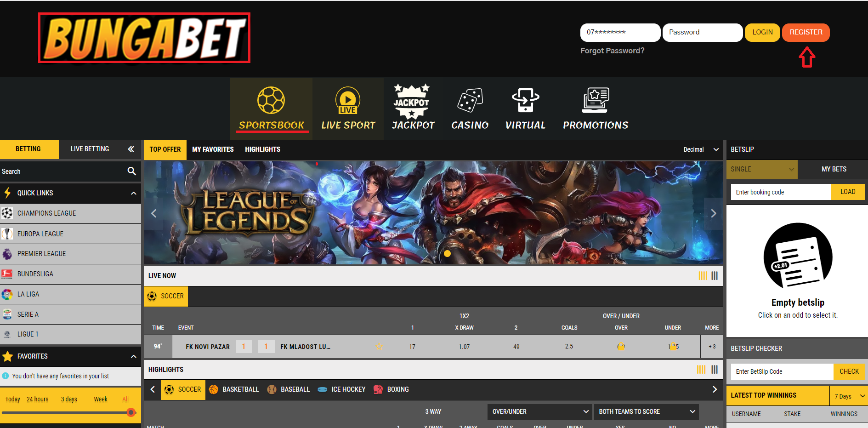Switch Highlights to four-column layout
Screen dimensions: 868x428
tap(701, 370)
